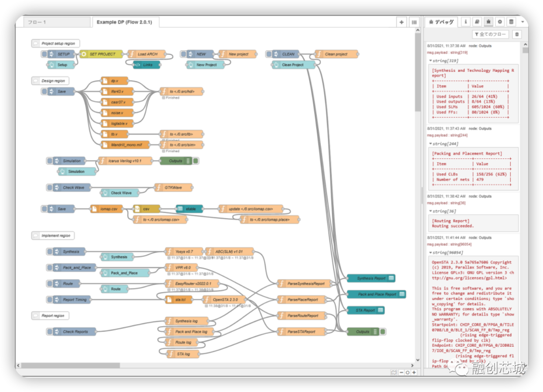Viewport: 543px width, 392px height.
Task: Zoom in the canvas with plus
Action: pyautogui.click(x=414, y=372)
